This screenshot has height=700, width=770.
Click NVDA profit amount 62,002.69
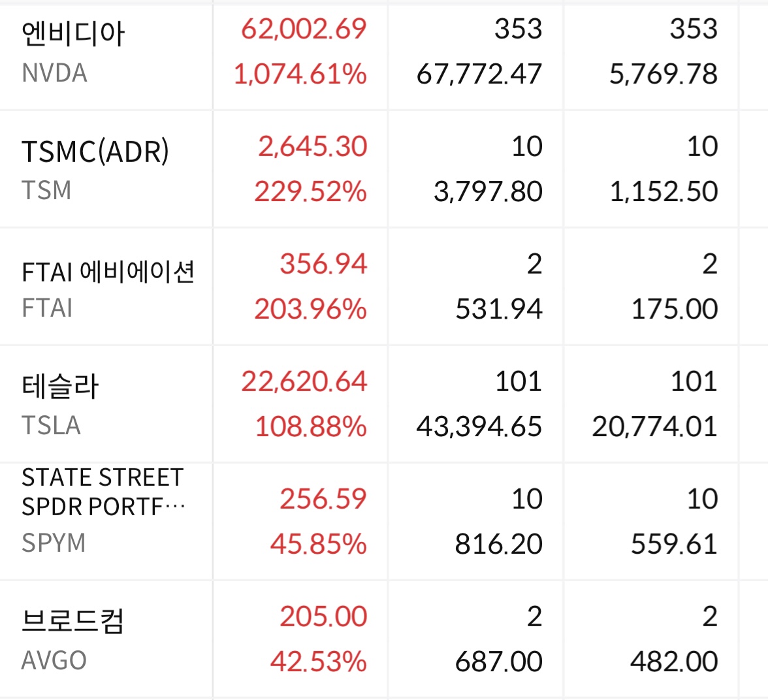click(x=304, y=29)
